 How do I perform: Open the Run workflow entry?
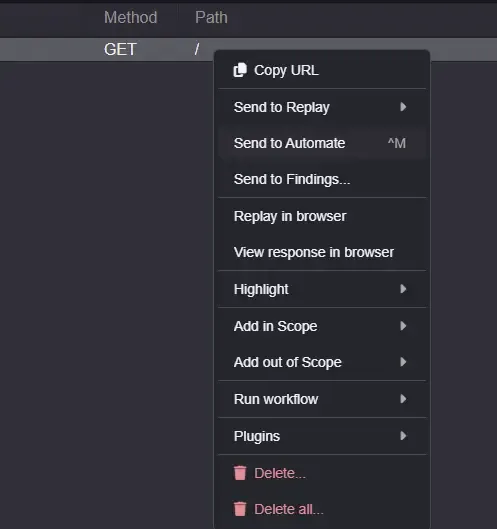(x=322, y=399)
